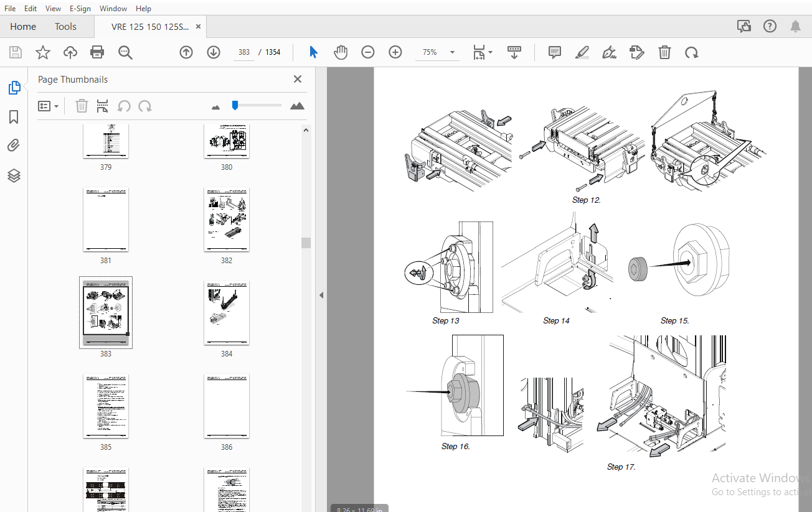Click the thumbnails panel scroll up arrow
This screenshot has width=812, height=512.
tap(306, 129)
